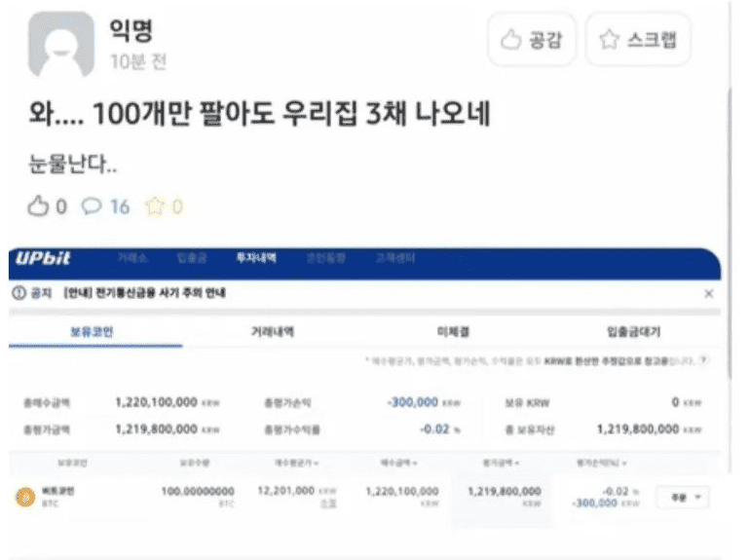Sort by 매수평균가 column header
This screenshot has height=560, width=750.
tap(296, 463)
